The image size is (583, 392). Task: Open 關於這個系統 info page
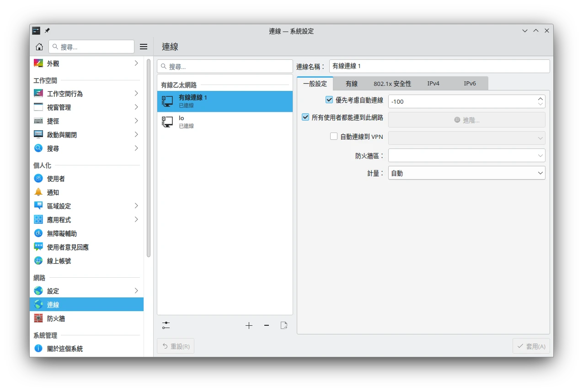65,349
